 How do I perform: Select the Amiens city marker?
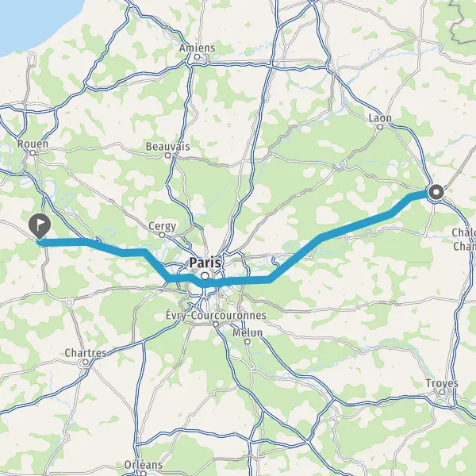tap(198, 57)
